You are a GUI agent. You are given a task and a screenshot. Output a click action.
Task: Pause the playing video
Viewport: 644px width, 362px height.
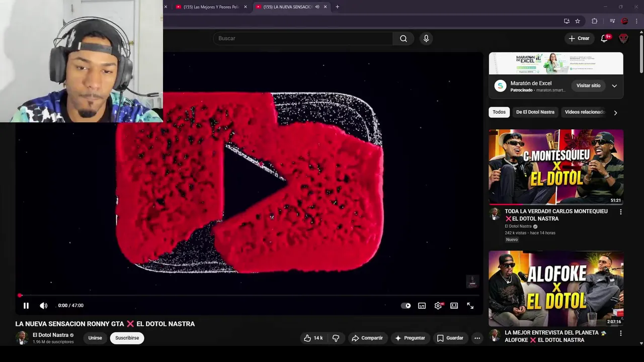pyautogui.click(x=26, y=306)
